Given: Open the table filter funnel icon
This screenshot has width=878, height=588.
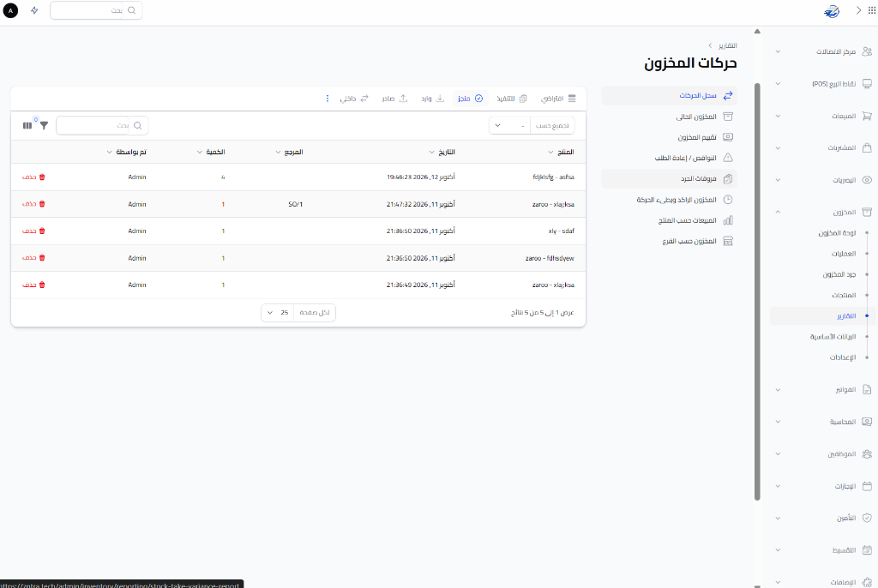Looking at the screenshot, I should click(x=44, y=125).
